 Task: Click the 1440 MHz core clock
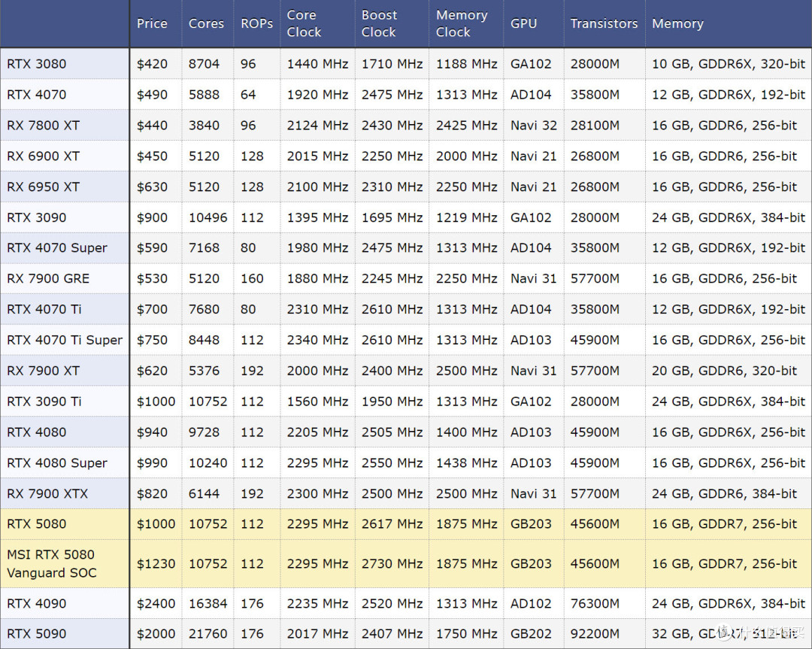pos(317,64)
